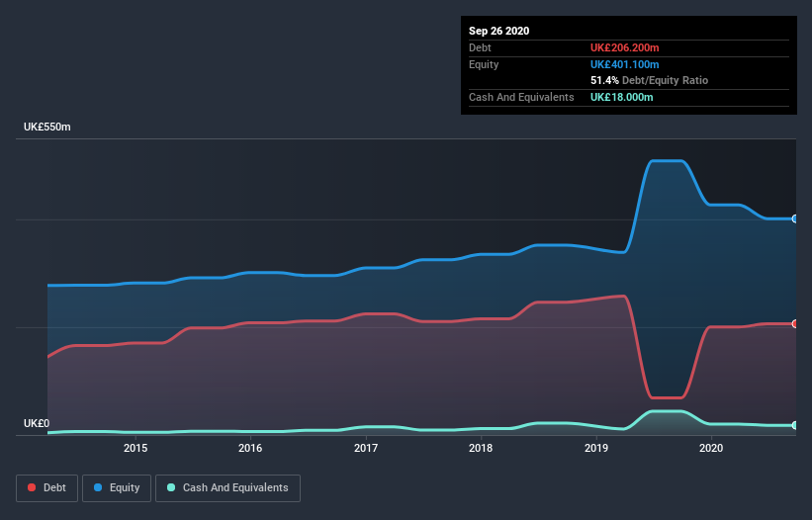The height and width of the screenshot is (520, 812).
Task: Select the red Debt endpoint marker
Action: point(795,324)
